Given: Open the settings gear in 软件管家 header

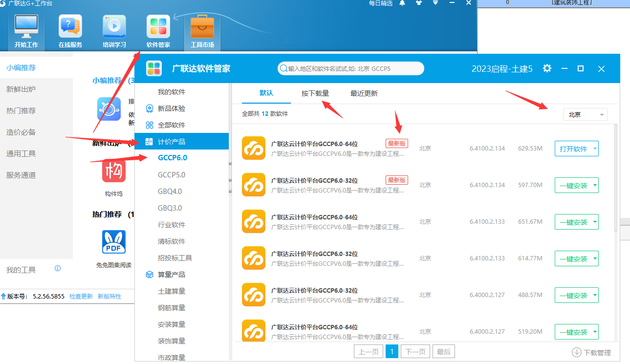Looking at the screenshot, I should point(547,68).
